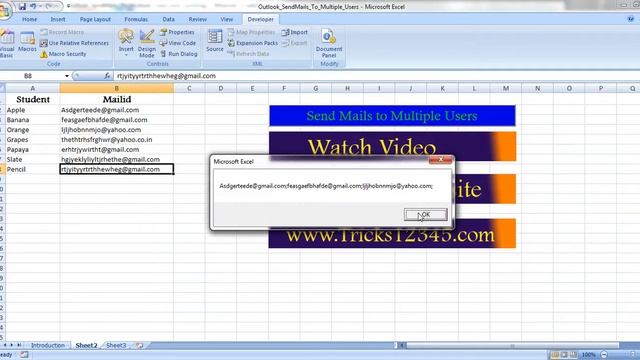
Task: Open the XML Source pane
Action: (215, 41)
